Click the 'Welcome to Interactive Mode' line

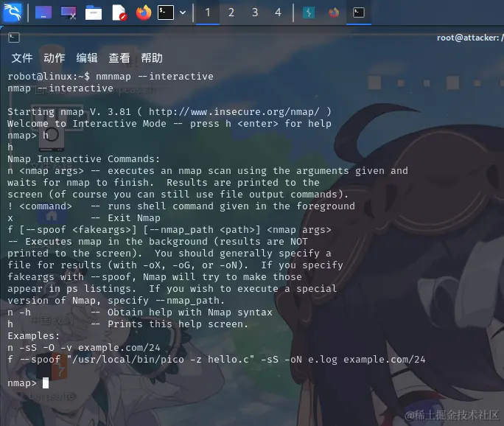click(x=169, y=124)
